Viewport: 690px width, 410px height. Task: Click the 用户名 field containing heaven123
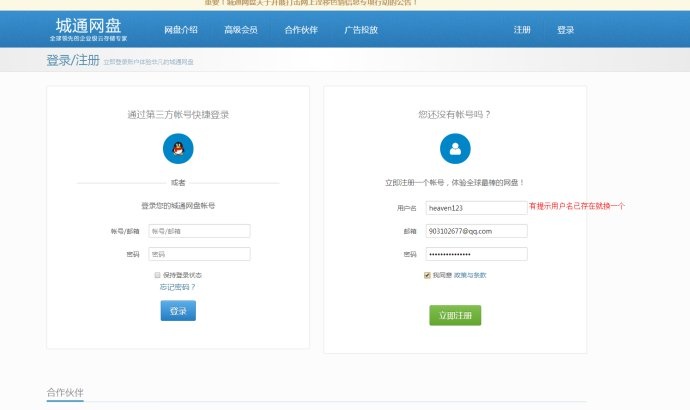475,207
